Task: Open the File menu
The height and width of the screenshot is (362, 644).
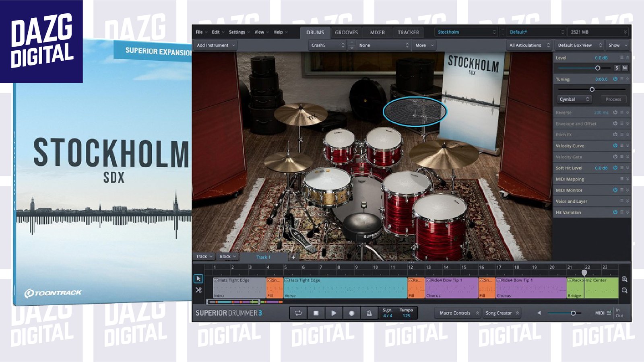Action: (x=201, y=32)
